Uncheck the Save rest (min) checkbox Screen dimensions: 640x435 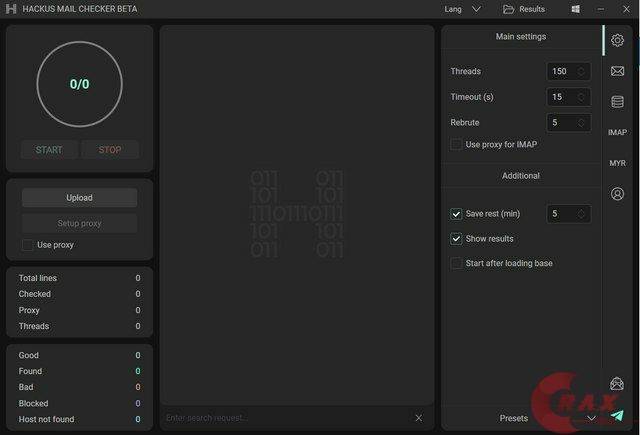tap(456, 214)
